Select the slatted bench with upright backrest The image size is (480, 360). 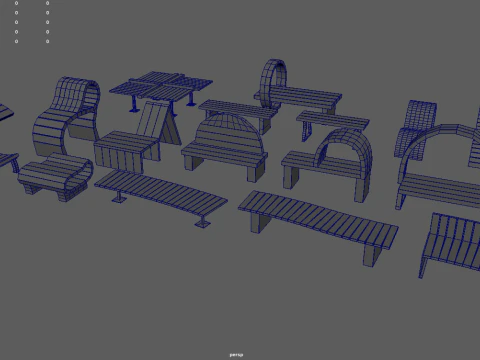click(x=450, y=245)
